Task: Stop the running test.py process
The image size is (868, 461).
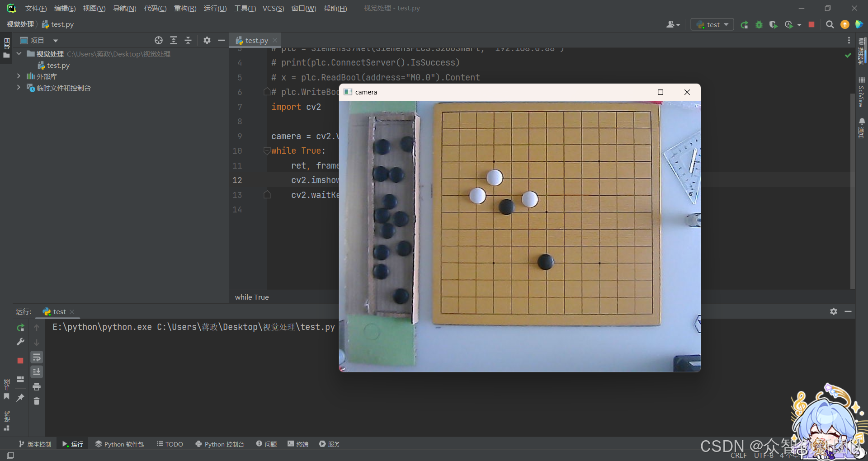Action: (811, 24)
